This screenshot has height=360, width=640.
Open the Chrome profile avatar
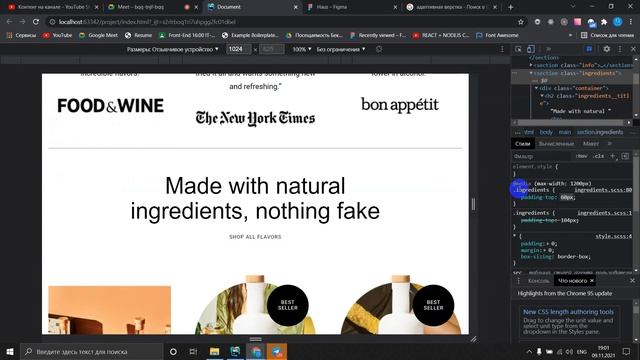tap(618, 22)
